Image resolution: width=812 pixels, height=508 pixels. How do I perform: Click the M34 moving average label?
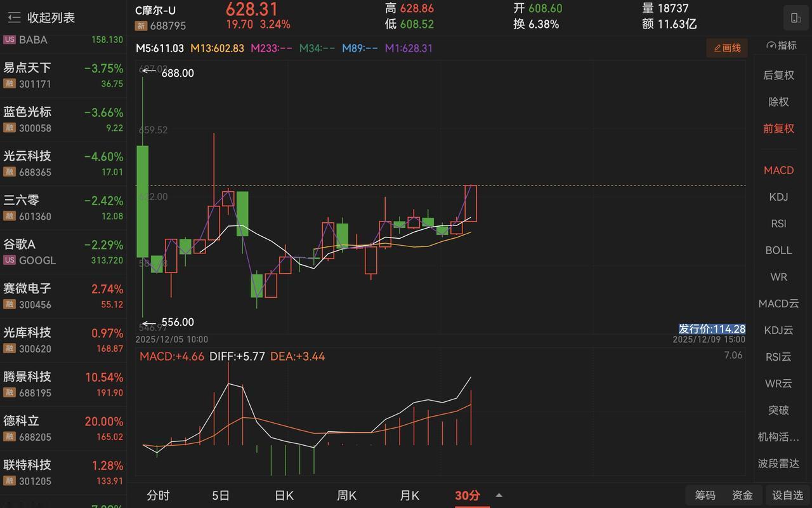(x=317, y=48)
